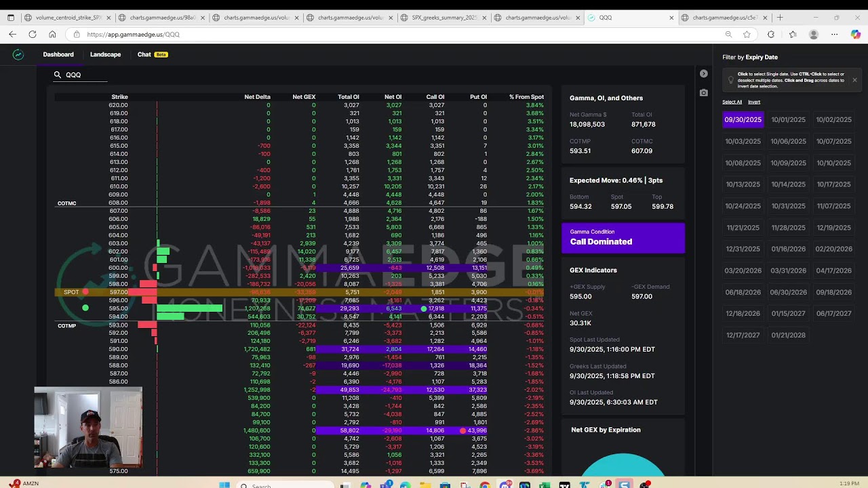Viewport: 868px width, 488px height.
Task: Click the search magnifier beside QQQ
Action: [x=58, y=75]
